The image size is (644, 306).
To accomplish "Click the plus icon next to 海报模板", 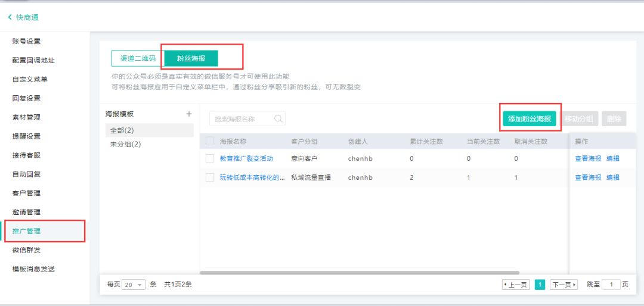I will [189, 114].
